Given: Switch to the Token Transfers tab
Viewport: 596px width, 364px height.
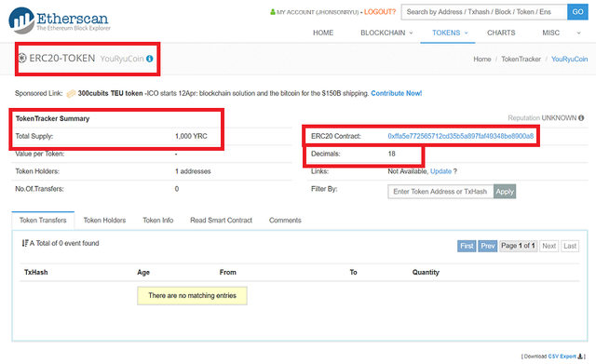Looking at the screenshot, I should click(x=43, y=221).
